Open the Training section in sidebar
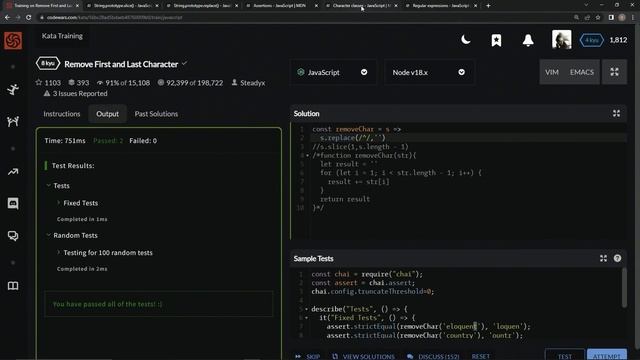The height and width of the screenshot is (360, 640). pos(13,89)
